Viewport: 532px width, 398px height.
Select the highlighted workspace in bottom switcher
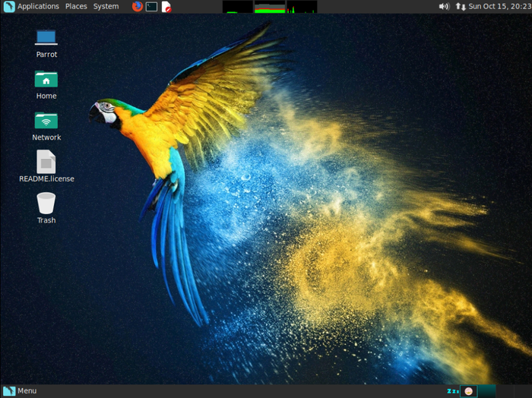(469, 391)
